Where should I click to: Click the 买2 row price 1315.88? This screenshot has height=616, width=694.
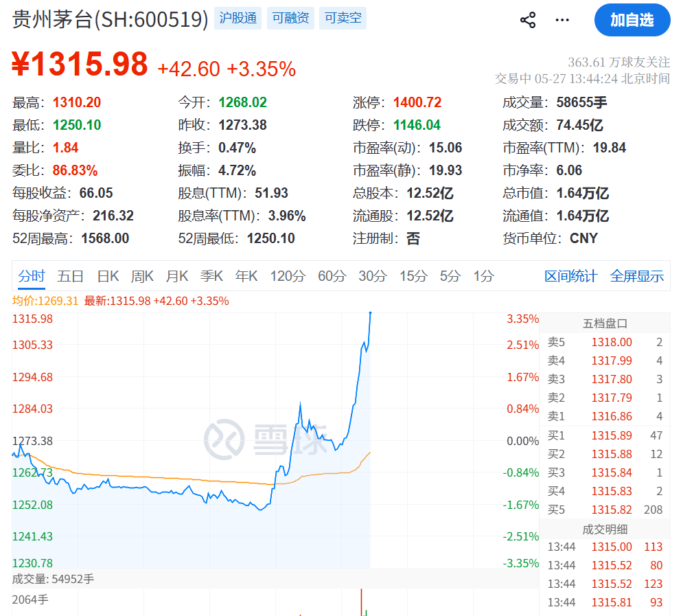coord(612,455)
